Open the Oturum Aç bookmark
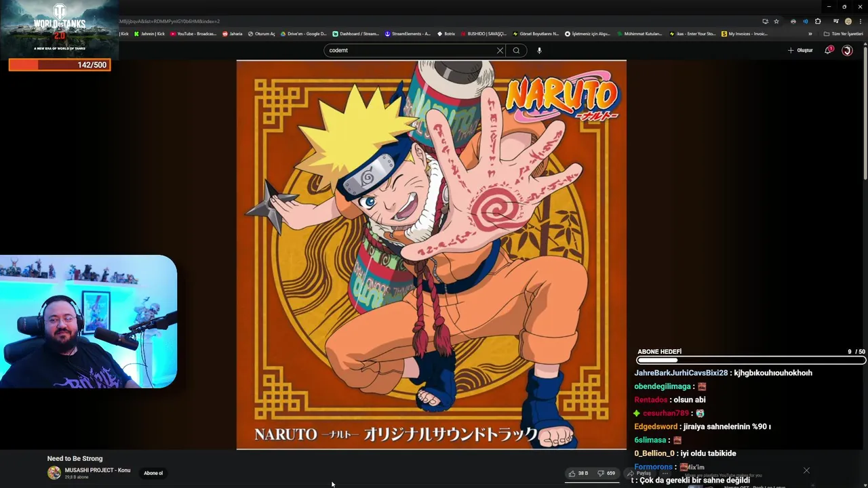 pos(261,34)
